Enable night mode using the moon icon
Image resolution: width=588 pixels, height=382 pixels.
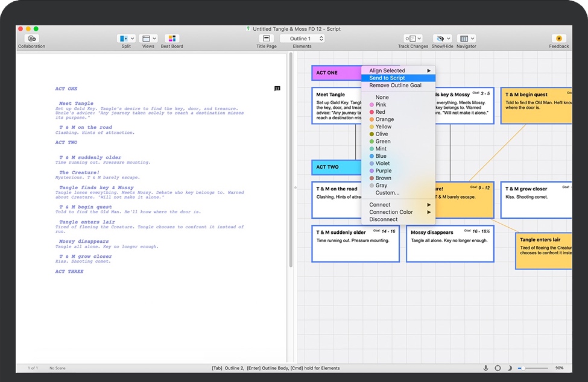508,368
